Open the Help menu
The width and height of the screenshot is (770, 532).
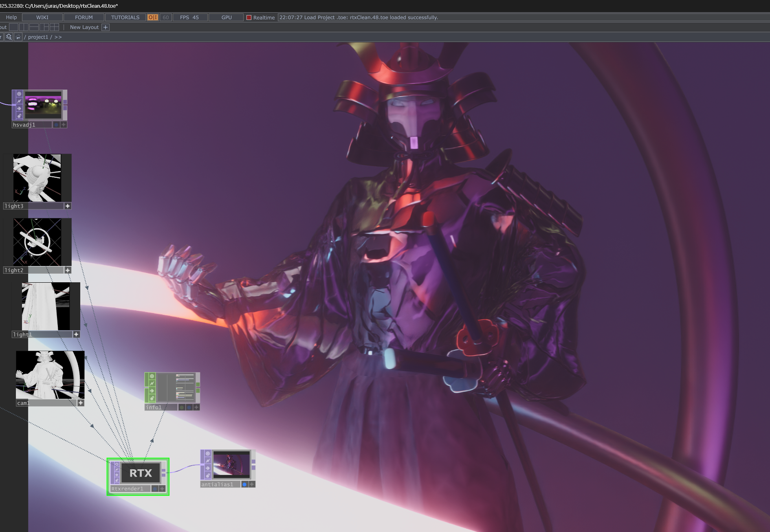(x=11, y=18)
